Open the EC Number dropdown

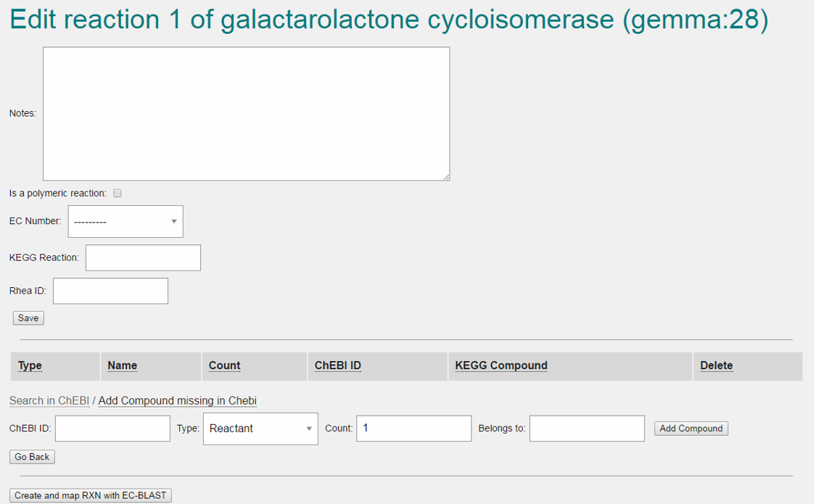(125, 222)
